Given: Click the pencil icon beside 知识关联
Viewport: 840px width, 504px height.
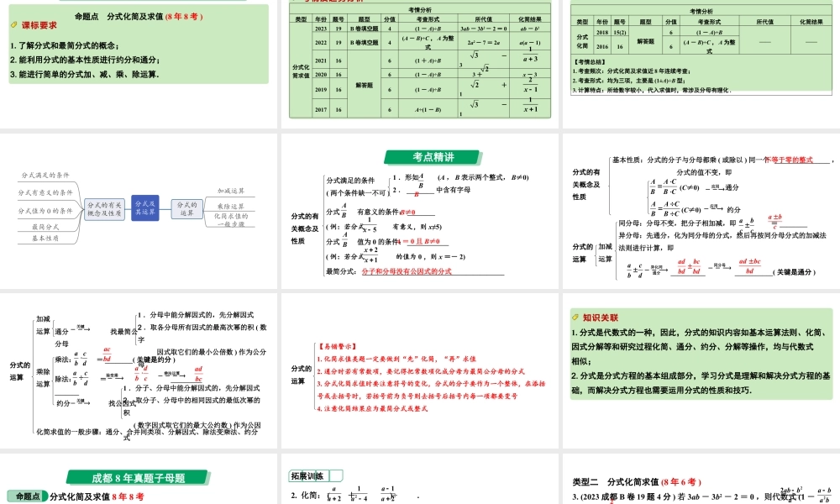Looking at the screenshot, I should pyautogui.click(x=575, y=318).
